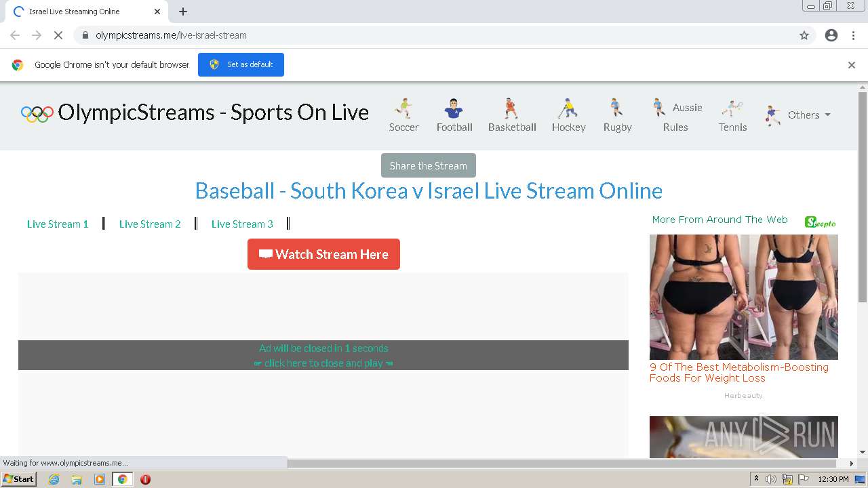
Task: Open File Explorer from the taskbar
Action: click(x=77, y=479)
